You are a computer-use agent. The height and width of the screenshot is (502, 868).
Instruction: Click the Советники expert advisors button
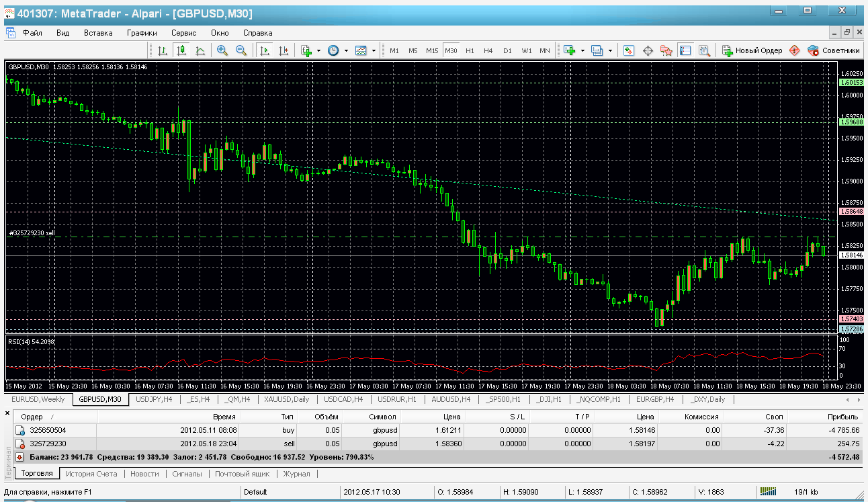coord(834,50)
